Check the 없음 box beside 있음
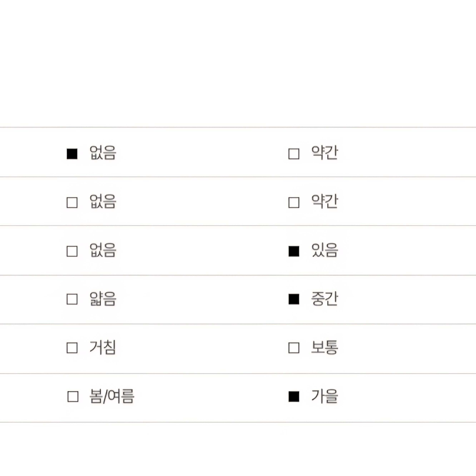 coord(72,251)
